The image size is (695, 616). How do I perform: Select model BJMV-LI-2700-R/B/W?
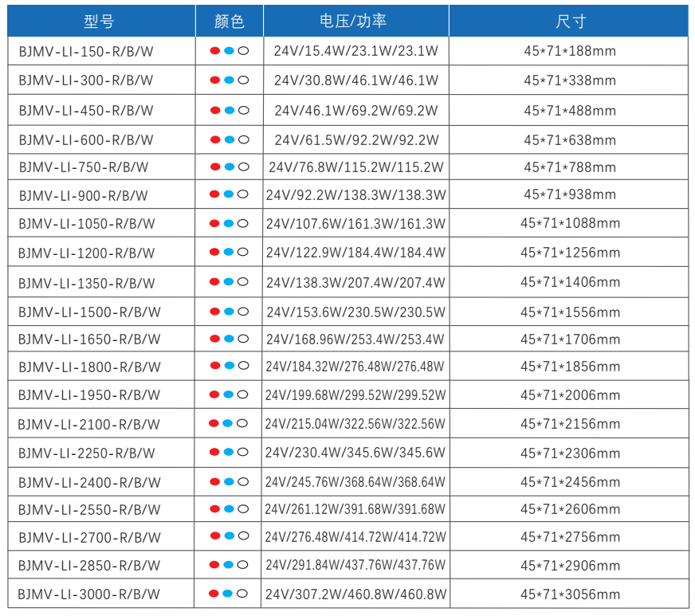pyautogui.click(x=89, y=538)
